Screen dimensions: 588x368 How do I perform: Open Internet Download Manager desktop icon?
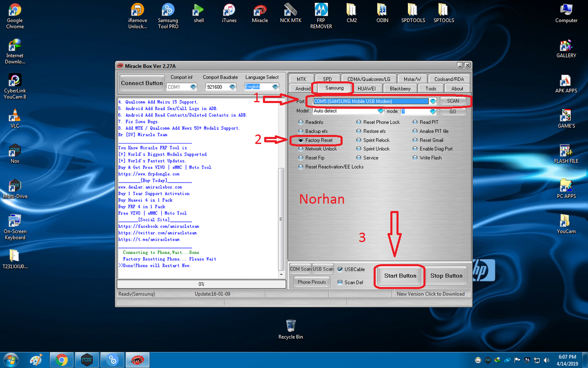point(15,52)
